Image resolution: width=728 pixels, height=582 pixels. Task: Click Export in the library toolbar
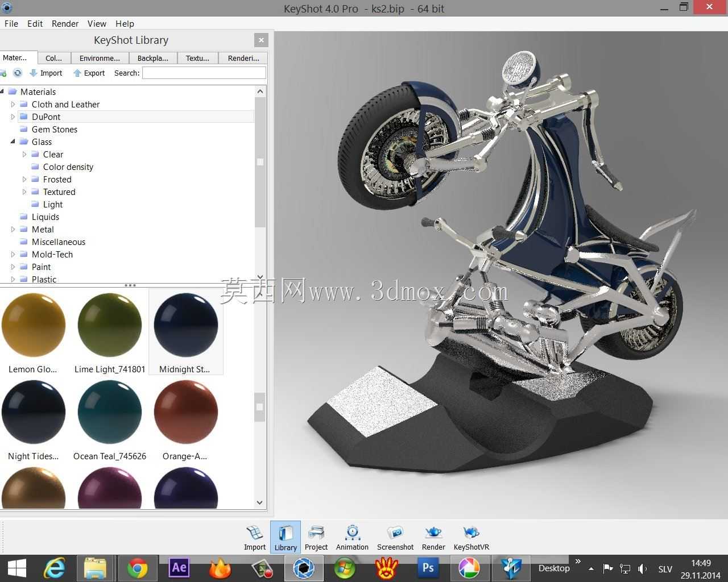click(89, 73)
